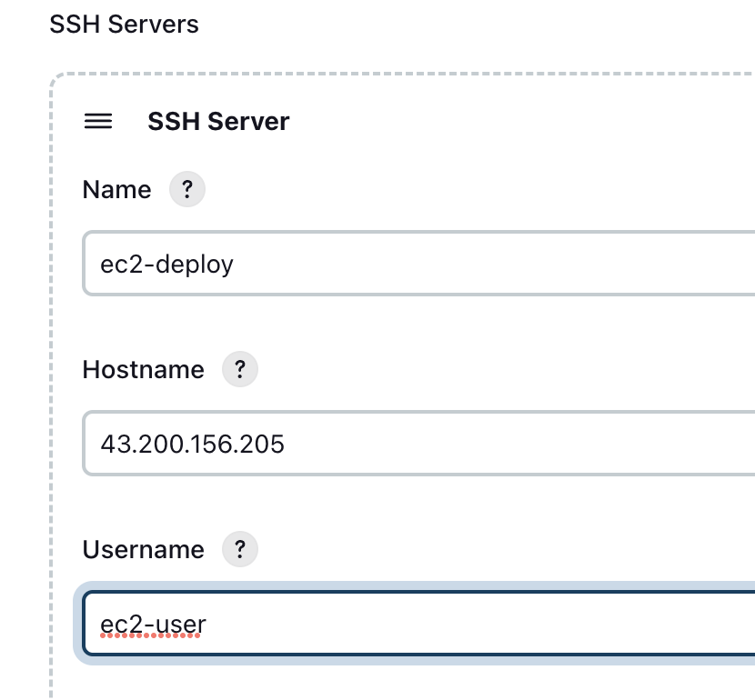Viewport: 755px width, 700px height.
Task: Click the SSH Servers section heading
Action: pyautogui.click(x=125, y=24)
